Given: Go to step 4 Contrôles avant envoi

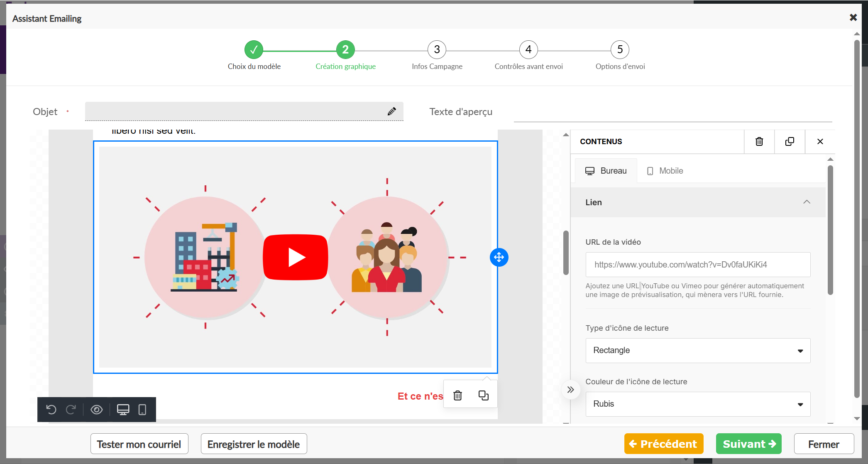Looking at the screenshot, I should click(x=528, y=50).
